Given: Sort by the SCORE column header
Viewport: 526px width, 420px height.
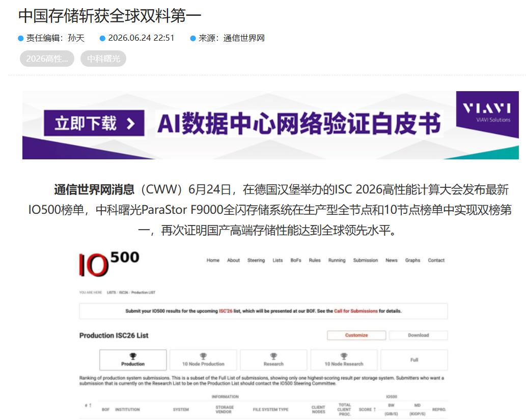Looking at the screenshot, I should (x=367, y=410).
